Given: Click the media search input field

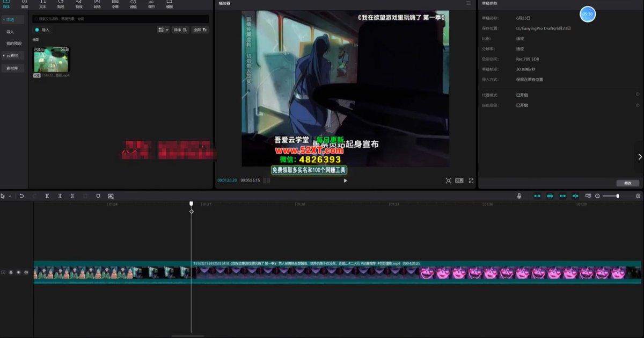Looking at the screenshot, I should pos(120,19).
